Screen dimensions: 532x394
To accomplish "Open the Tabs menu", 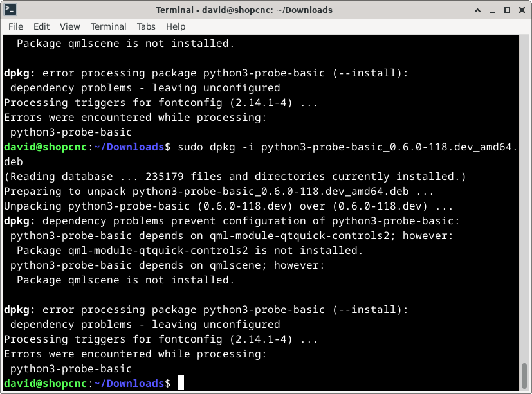I will click(x=146, y=26).
